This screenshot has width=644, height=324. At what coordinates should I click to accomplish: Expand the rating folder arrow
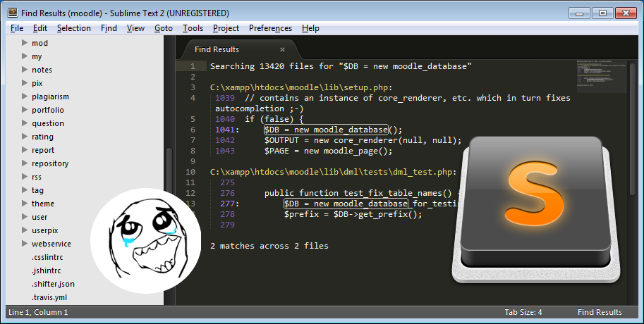tap(25, 137)
